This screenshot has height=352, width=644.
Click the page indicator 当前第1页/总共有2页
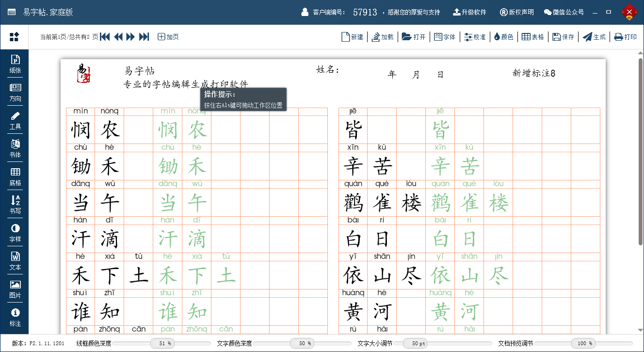click(x=69, y=37)
